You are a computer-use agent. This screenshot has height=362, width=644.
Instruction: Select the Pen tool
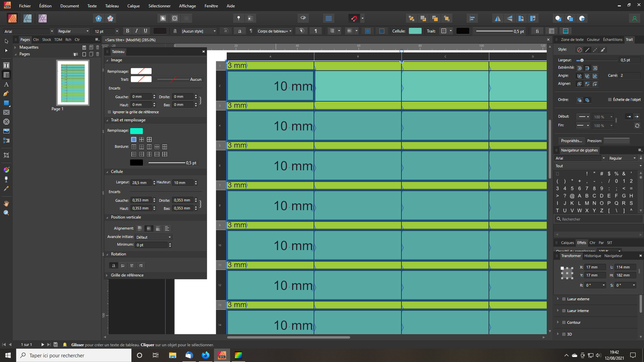tap(6, 94)
